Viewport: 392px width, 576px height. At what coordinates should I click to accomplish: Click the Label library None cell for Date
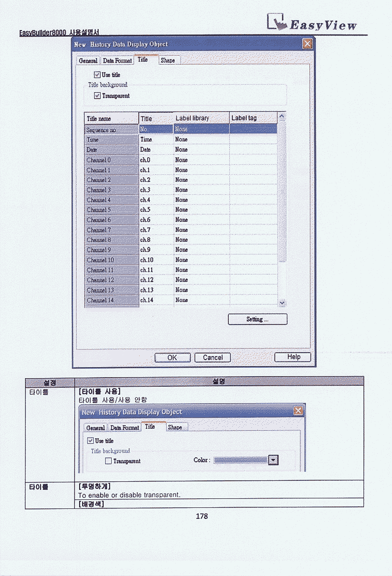tap(201, 150)
